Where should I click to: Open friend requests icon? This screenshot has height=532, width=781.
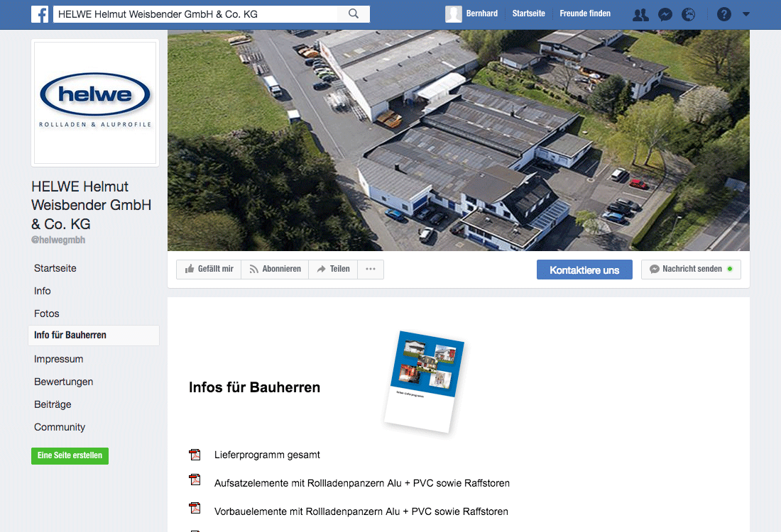click(640, 14)
